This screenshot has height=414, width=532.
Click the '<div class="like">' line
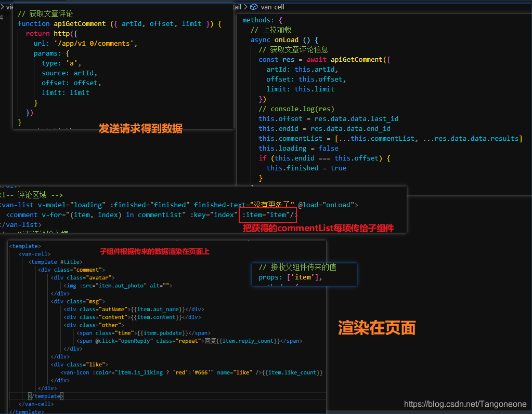click(80, 365)
